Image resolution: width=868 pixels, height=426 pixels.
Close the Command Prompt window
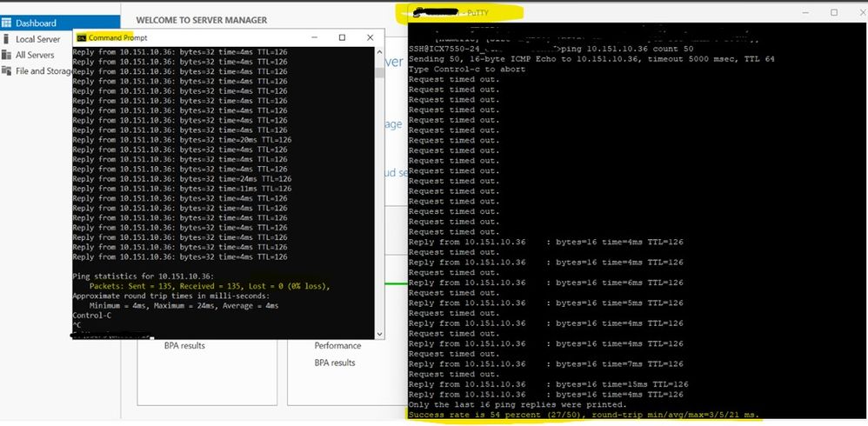point(371,37)
